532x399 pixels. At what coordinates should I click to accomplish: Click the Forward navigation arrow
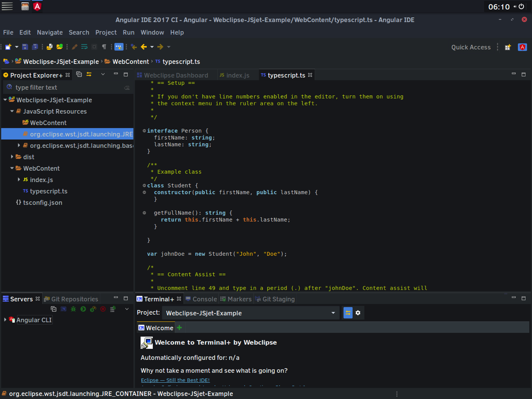160,47
